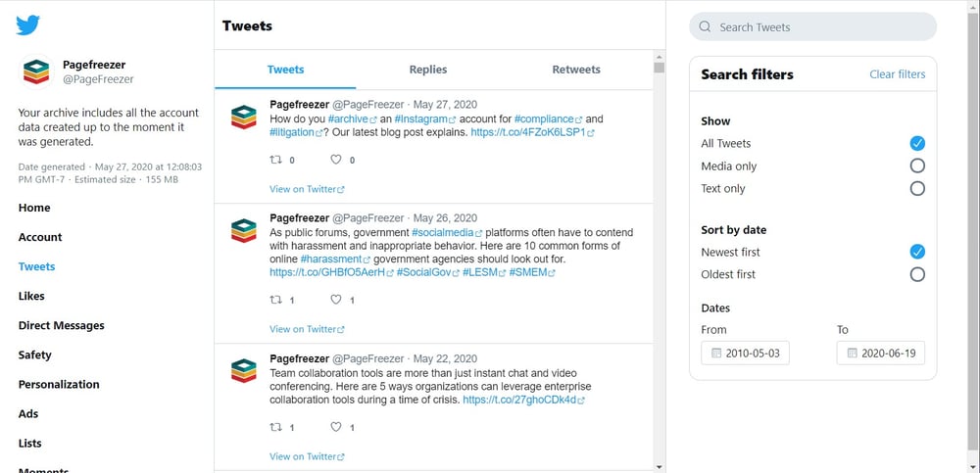Select the Text only option
This screenshot has height=473, width=980.
point(917,188)
